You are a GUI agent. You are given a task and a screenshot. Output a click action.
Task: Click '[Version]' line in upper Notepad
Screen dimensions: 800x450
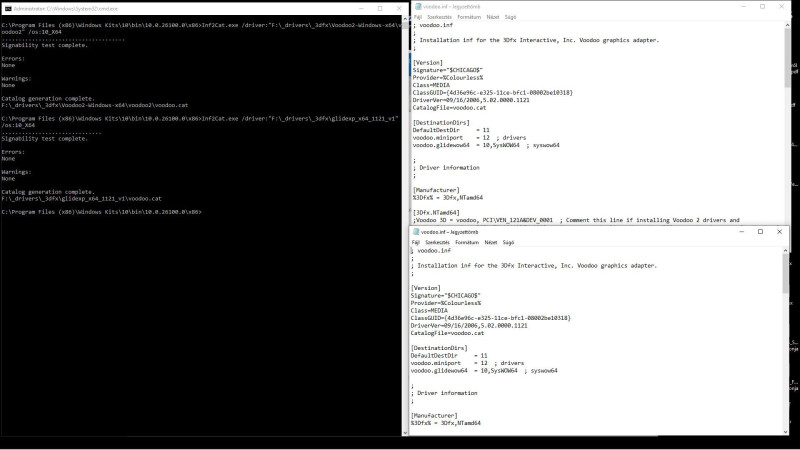click(428, 63)
